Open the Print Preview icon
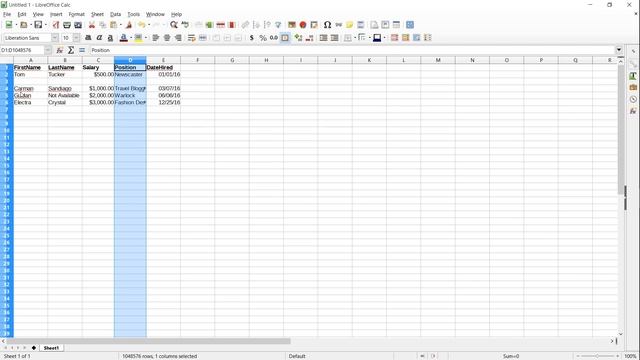 [x=78, y=25]
